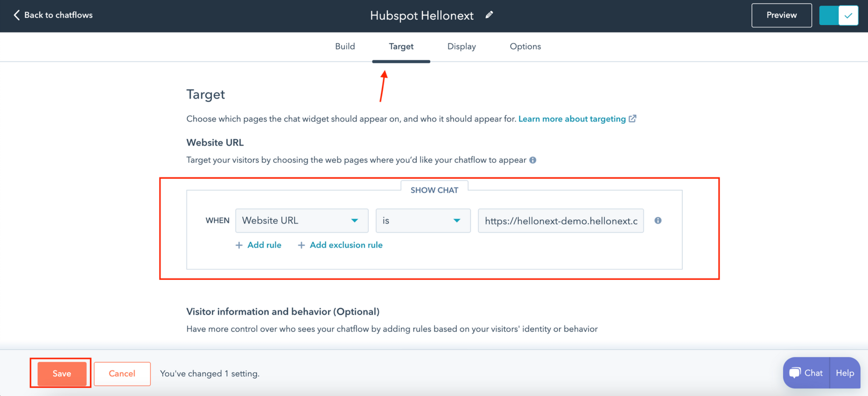The height and width of the screenshot is (396, 868).
Task: Click the Preview button
Action: (x=781, y=15)
